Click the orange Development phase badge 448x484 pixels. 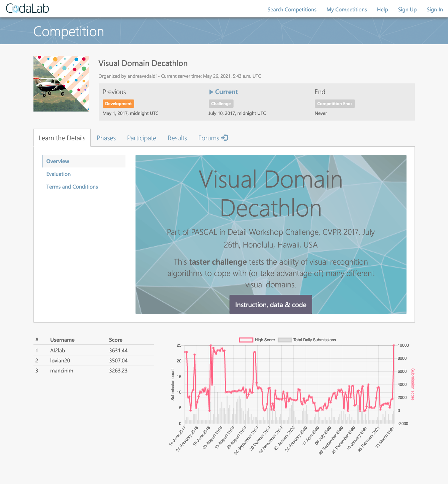point(118,103)
